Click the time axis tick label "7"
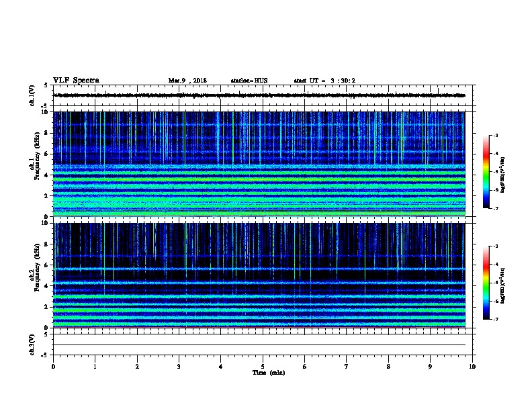Image resolution: width=532 pixels, height=411 pixels. 347,367
